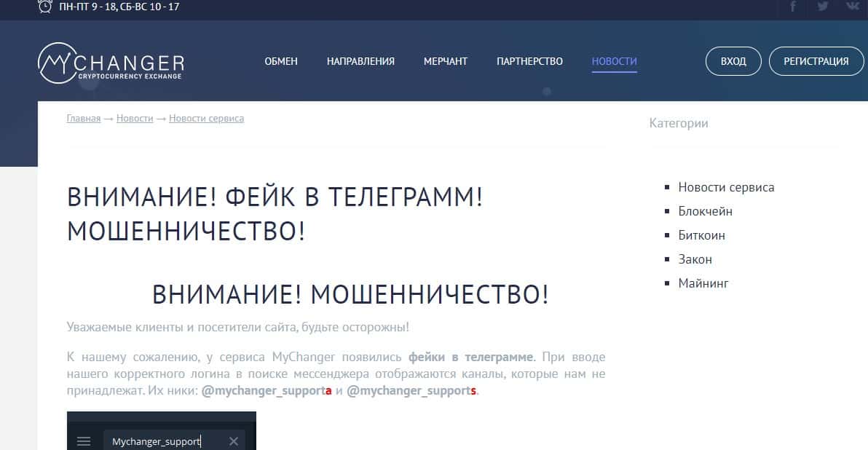Click the hamburger menu icon in Telegram screenshot
The width and height of the screenshot is (868, 450).
[84, 441]
